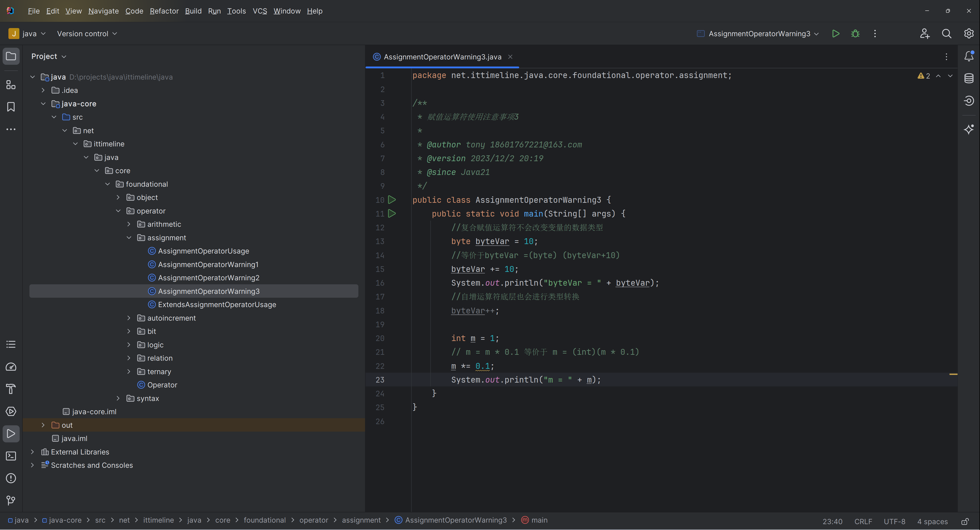Open more run actions menu in toolbar
Viewport: 980px width, 530px height.
(875, 33)
